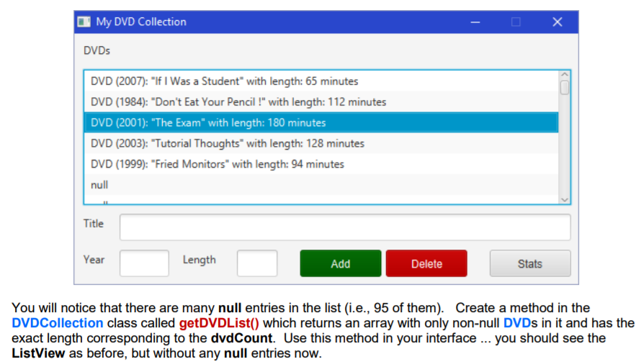Select "Fried Monitors" DVD entry
Image resolution: width=641 pixels, height=364 pixels.
pos(321,164)
